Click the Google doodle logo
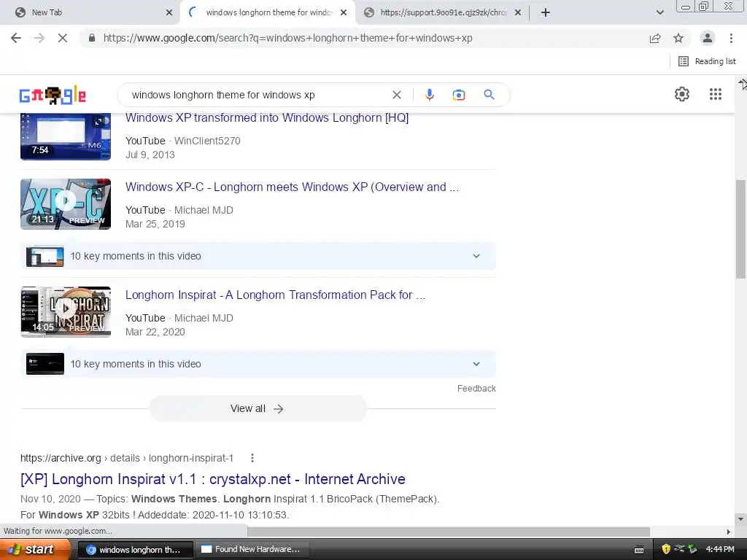This screenshot has width=747, height=560. [x=53, y=96]
